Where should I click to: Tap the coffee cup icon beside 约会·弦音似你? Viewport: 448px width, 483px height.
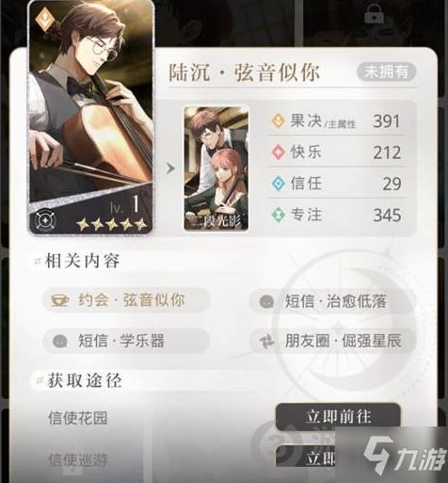tap(60, 300)
